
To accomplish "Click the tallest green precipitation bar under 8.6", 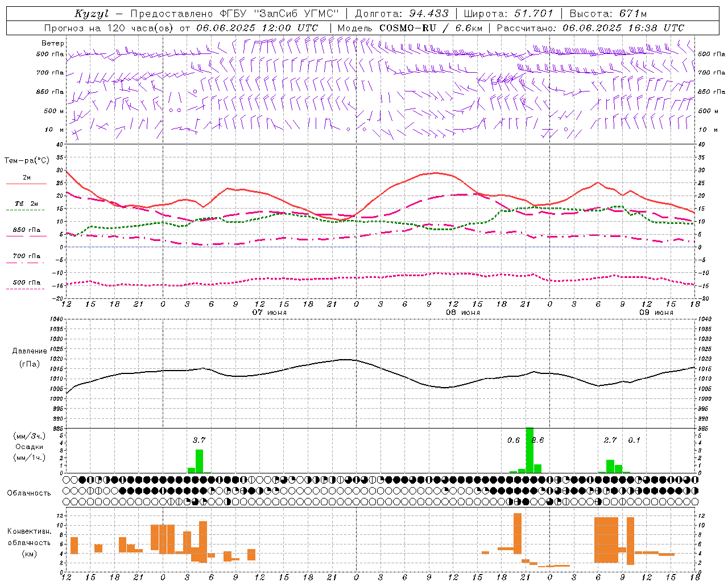I will pos(530,450).
